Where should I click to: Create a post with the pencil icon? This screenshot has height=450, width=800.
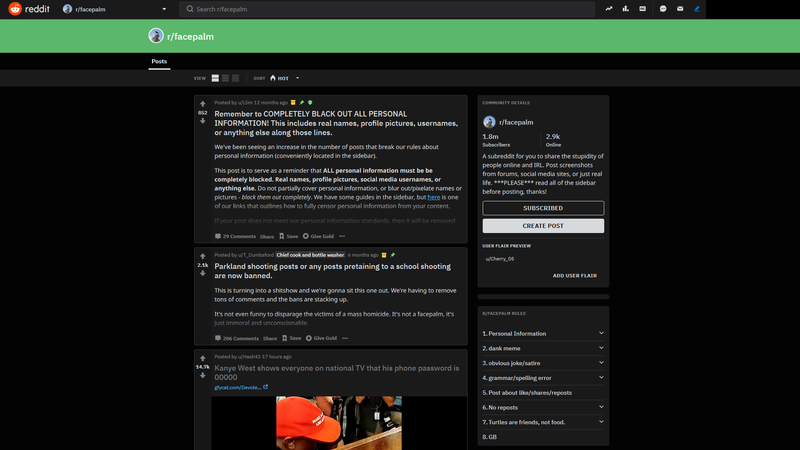[x=697, y=9]
